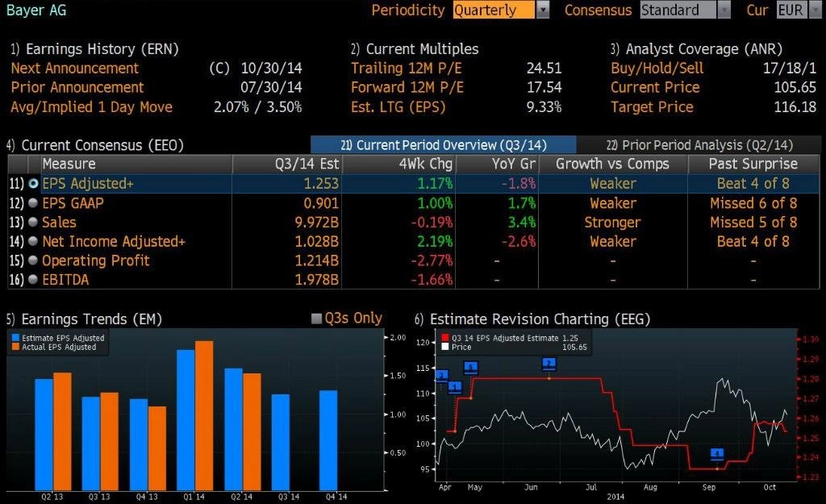The height and width of the screenshot is (504, 826).
Task: Click EPS GAAP measure name
Action: 73,202
